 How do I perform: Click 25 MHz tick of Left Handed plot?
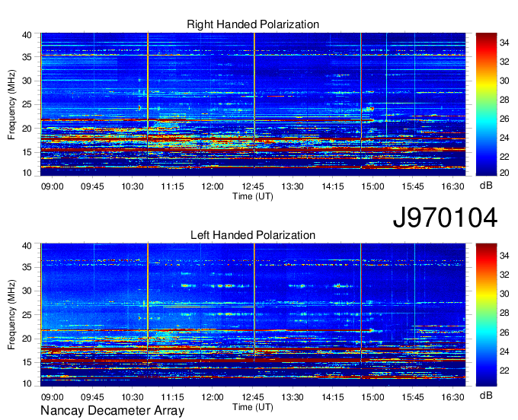[x=27, y=315]
